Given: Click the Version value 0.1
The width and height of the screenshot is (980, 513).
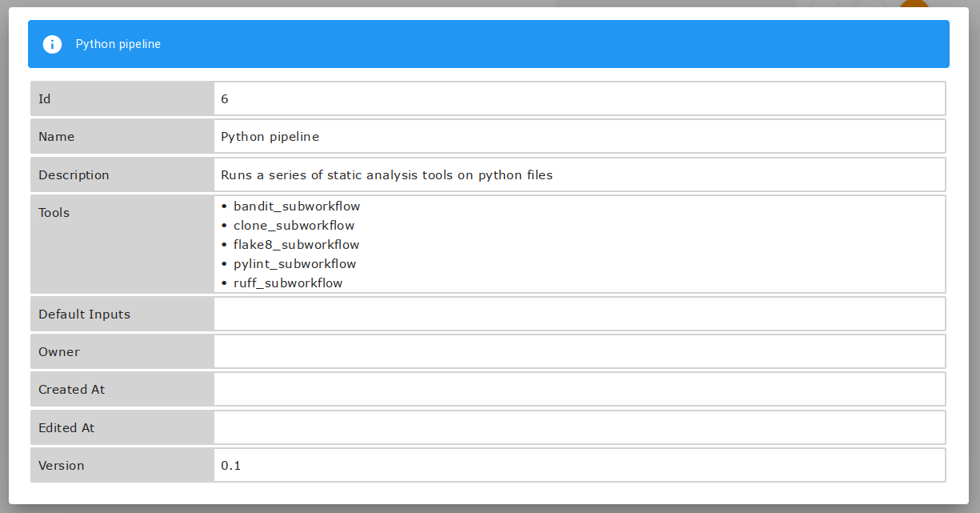Looking at the screenshot, I should coord(230,465).
